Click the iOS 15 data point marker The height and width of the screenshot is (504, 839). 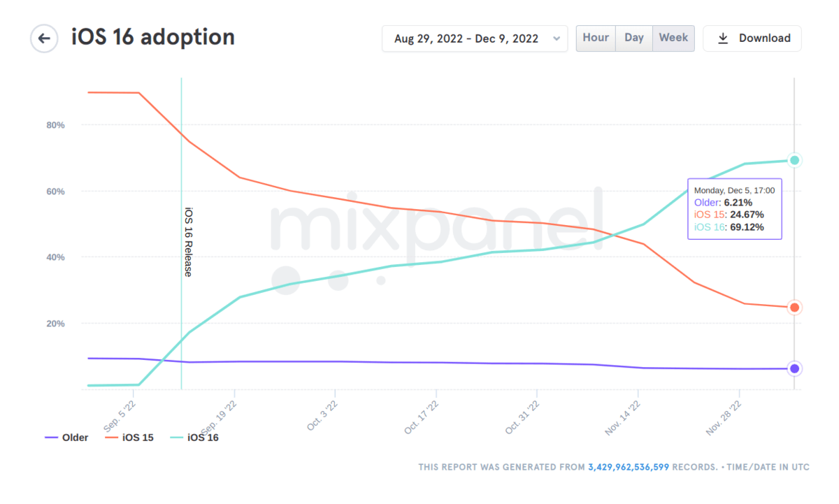click(794, 308)
